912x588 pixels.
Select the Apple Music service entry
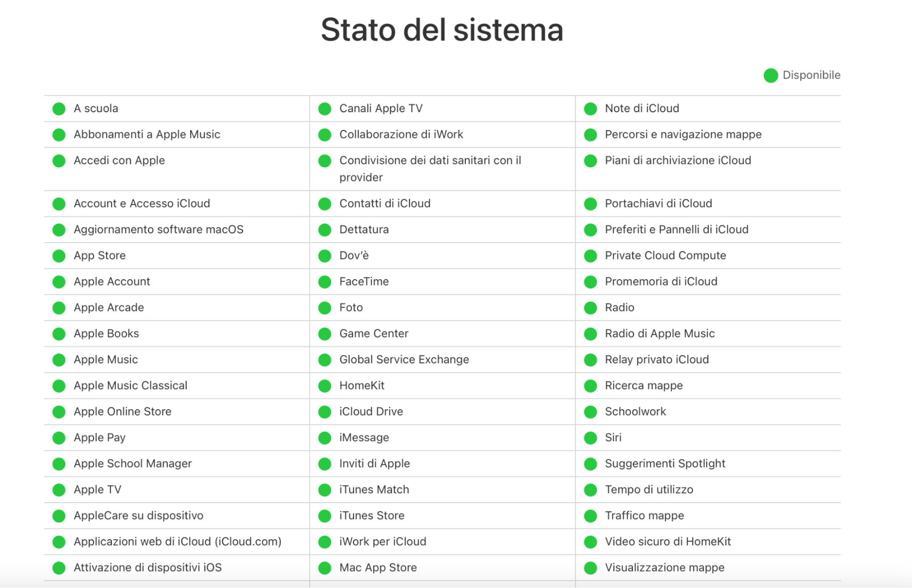105,359
